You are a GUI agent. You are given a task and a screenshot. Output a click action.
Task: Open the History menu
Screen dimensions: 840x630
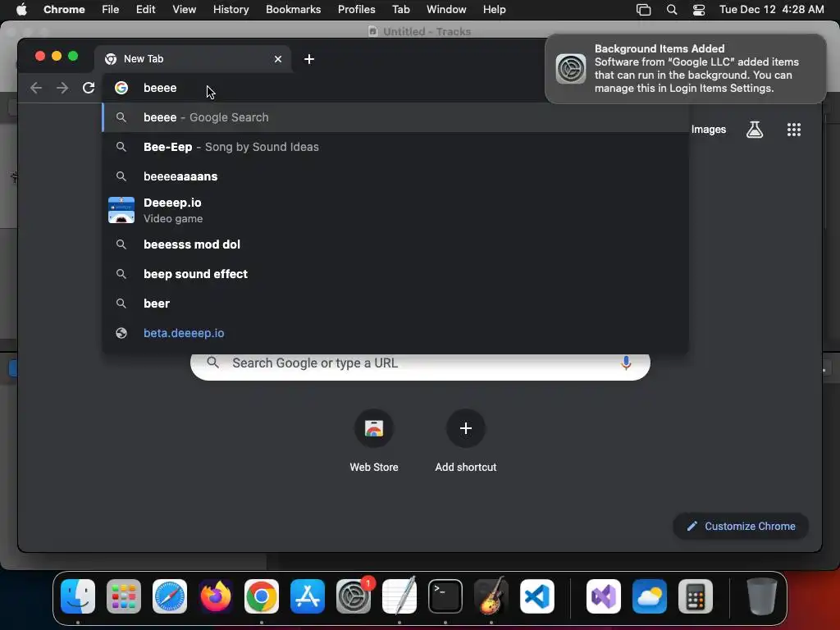(231, 9)
